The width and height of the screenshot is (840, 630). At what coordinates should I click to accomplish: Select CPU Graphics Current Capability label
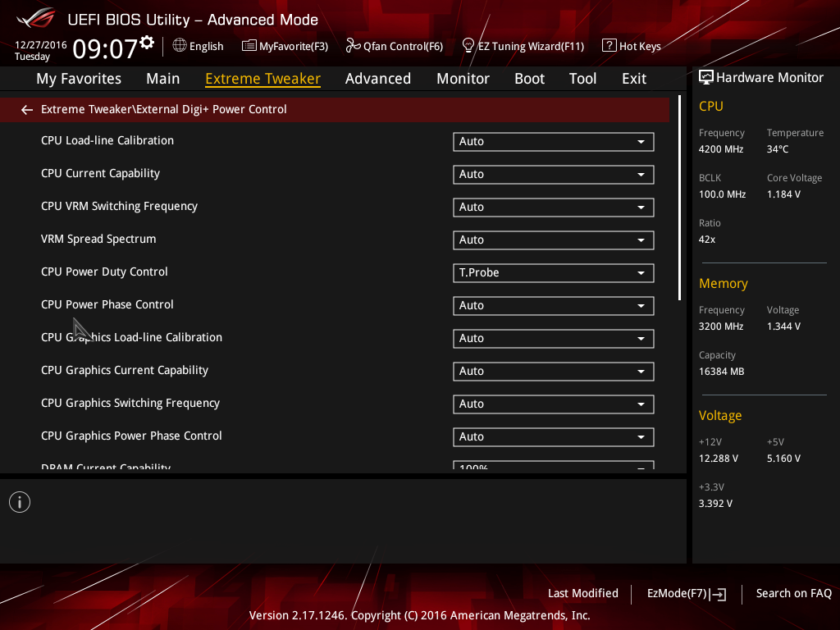click(x=125, y=371)
